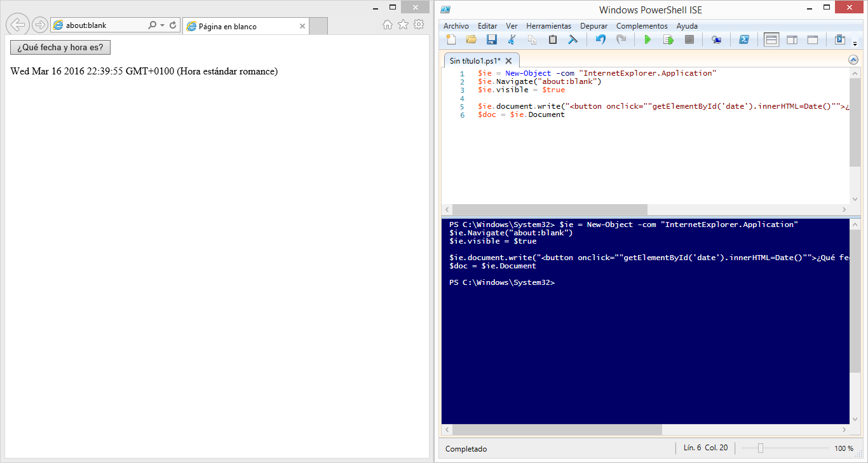Open a script file with folder icon
868x463 pixels.
pyautogui.click(x=471, y=40)
